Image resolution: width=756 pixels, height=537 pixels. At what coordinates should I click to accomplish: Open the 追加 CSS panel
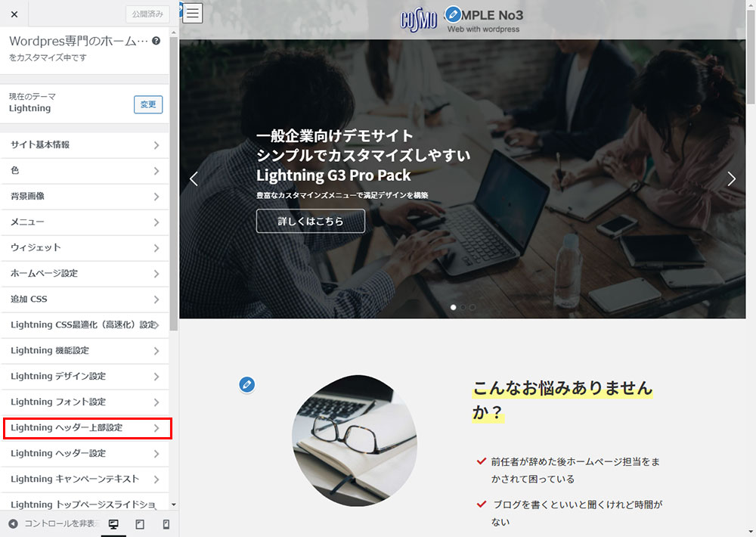[85, 300]
